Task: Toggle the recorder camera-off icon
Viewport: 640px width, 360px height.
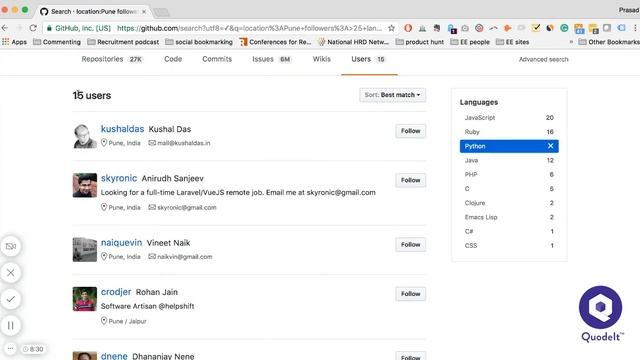Action: click(x=11, y=246)
